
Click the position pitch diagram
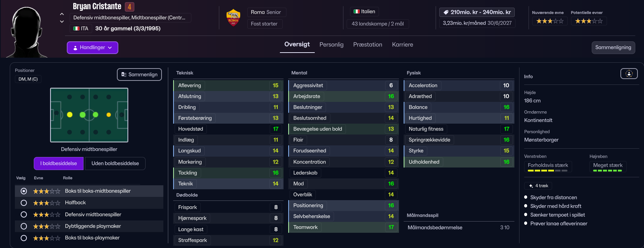[89, 115]
